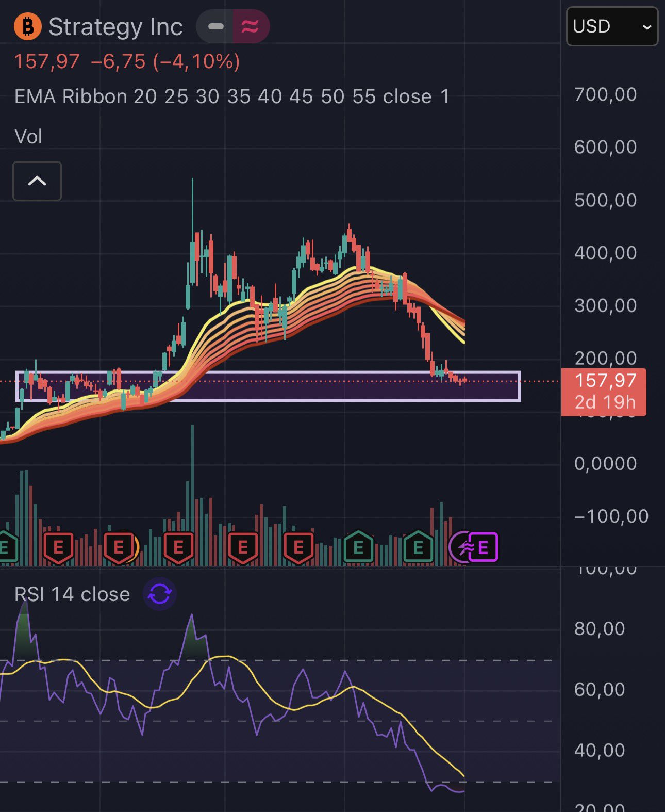665x812 pixels.
Task: Select the EMA Ribbon indicator legend
Action: pos(232,96)
